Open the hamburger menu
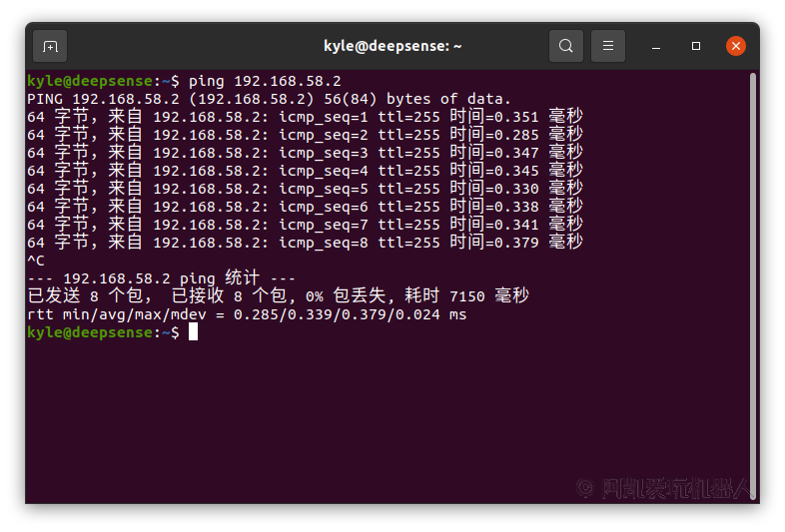Screen dimensions: 785x532 coord(608,46)
